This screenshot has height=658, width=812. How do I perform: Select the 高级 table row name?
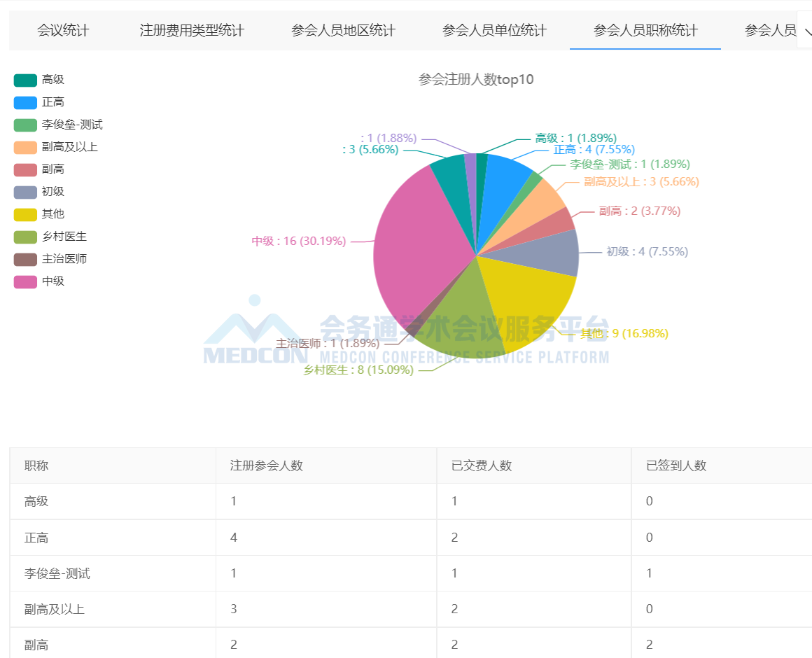pos(36,502)
